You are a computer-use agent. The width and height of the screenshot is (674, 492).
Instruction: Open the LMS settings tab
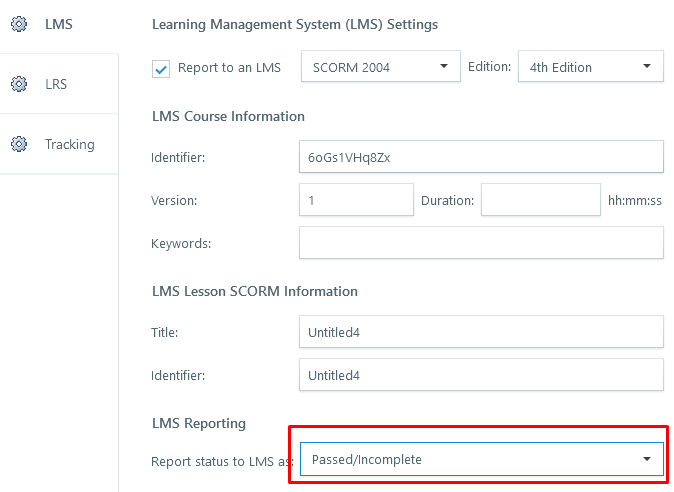tap(58, 24)
